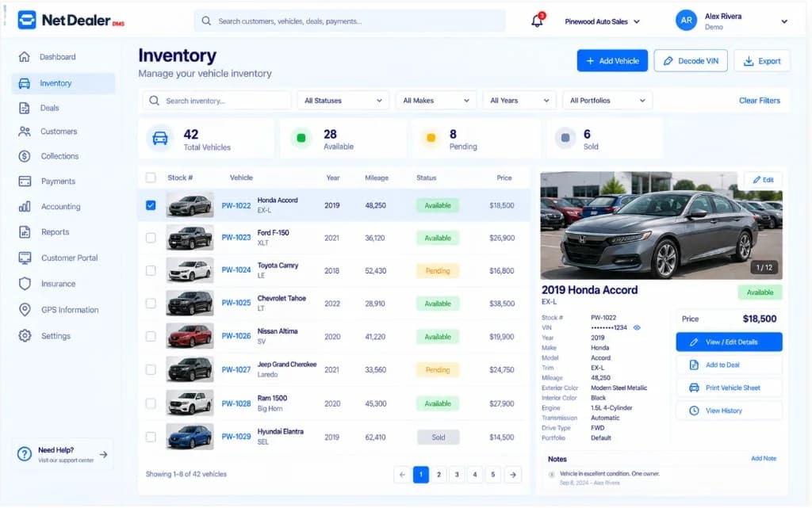Open the All Statuses filter dropdown
Viewport: 812px width, 508px height.
click(343, 101)
